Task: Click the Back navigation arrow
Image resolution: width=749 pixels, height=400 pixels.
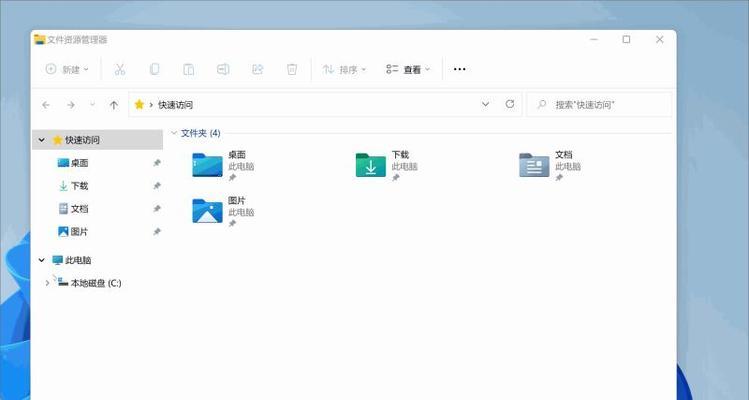Action: (46, 105)
